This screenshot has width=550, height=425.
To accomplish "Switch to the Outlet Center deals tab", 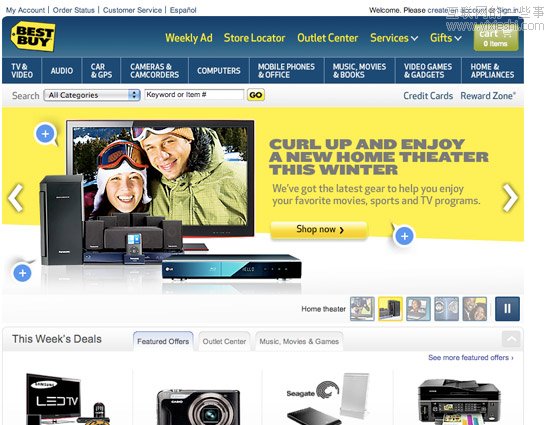I will 224,341.
